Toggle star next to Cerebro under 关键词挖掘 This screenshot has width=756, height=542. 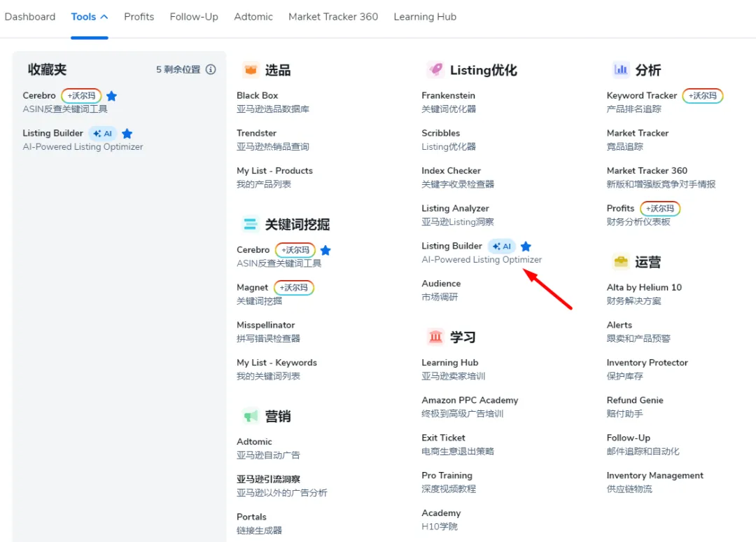[325, 250]
